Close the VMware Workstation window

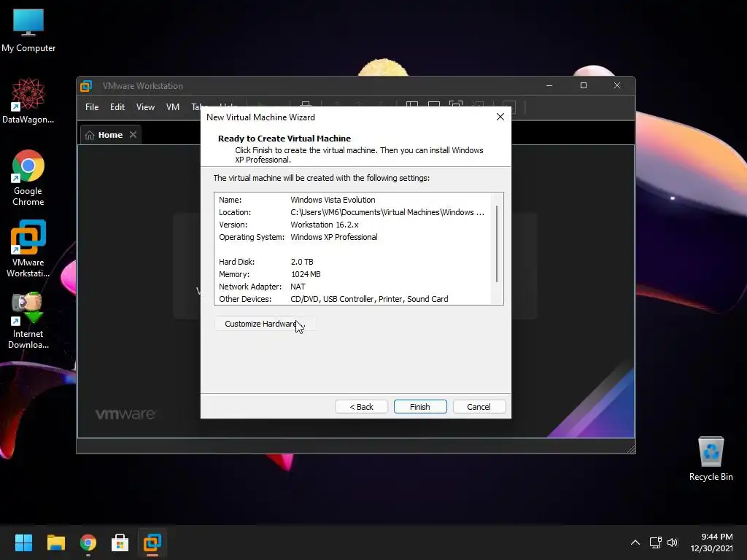click(x=617, y=86)
